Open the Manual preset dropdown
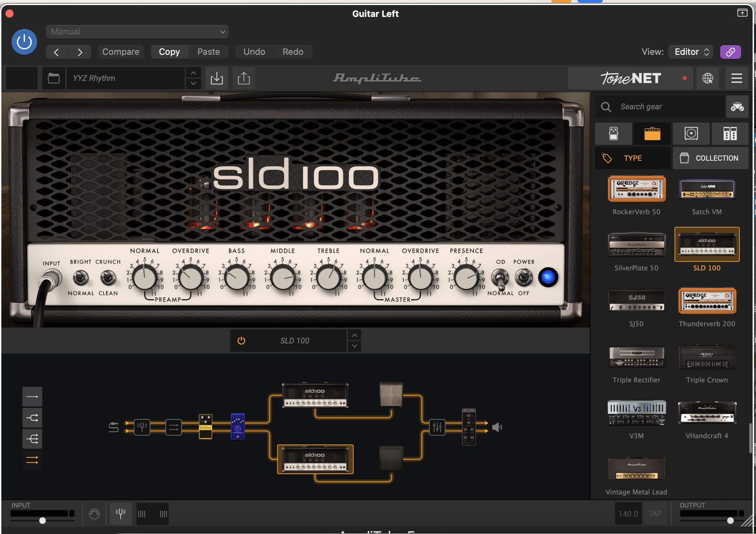Image resolution: width=756 pixels, height=534 pixels. pos(137,32)
